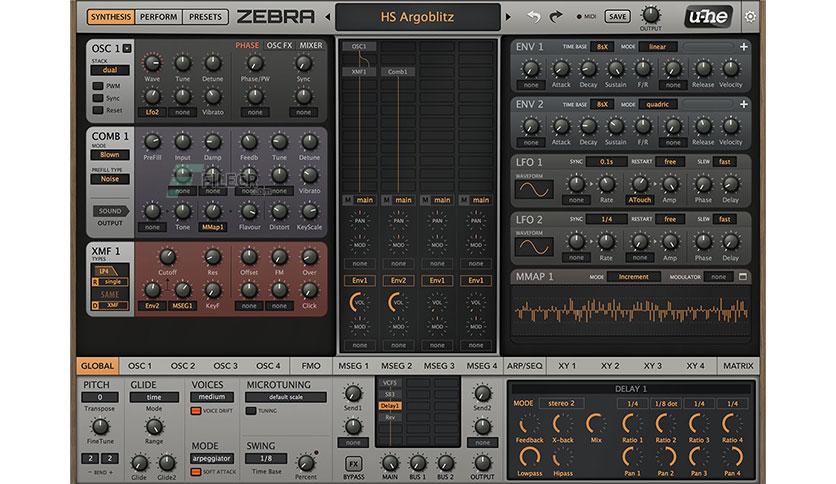Image resolution: width=836 pixels, height=484 pixels.
Task: Go to next preset arrow
Action: pyautogui.click(x=508, y=17)
